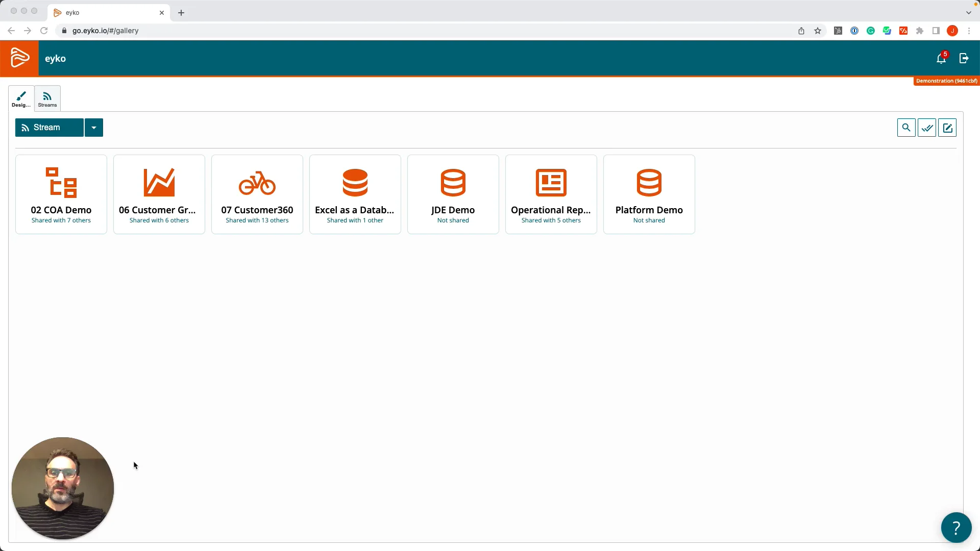
Task: Toggle the browser side panel
Action: pyautogui.click(x=936, y=31)
